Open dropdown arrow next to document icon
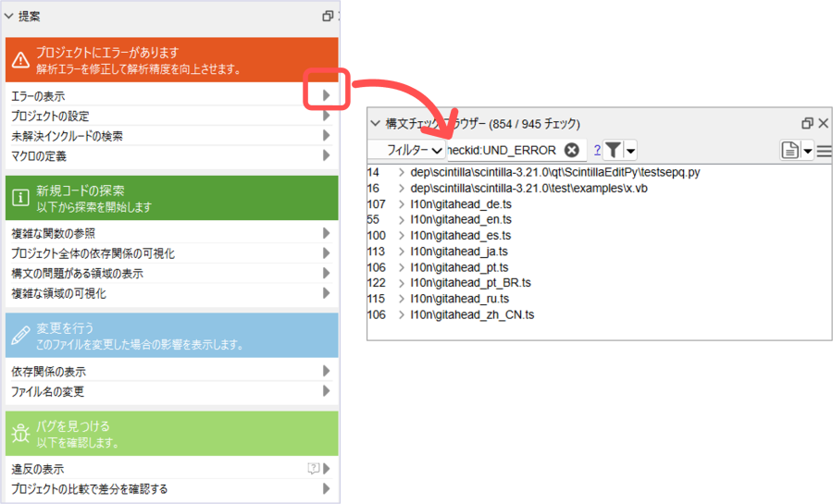833x504 pixels. [807, 151]
